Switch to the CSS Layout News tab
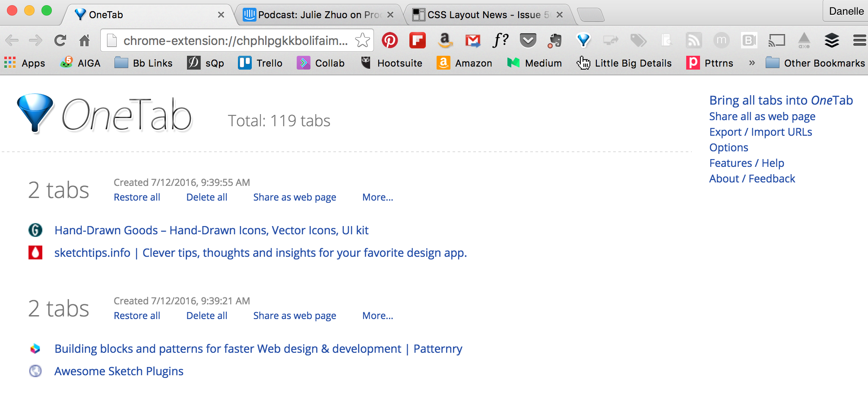Image resolution: width=868 pixels, height=396 pixels. [488, 15]
